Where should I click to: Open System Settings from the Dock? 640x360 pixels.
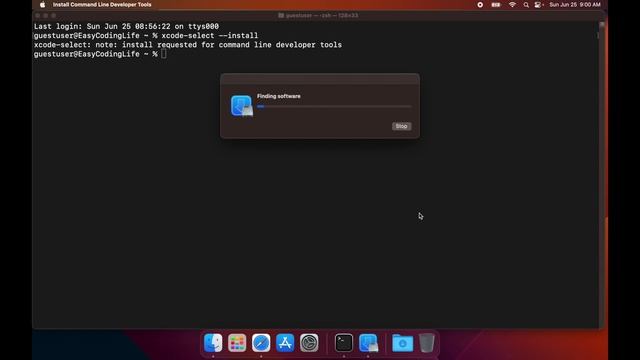click(309, 343)
